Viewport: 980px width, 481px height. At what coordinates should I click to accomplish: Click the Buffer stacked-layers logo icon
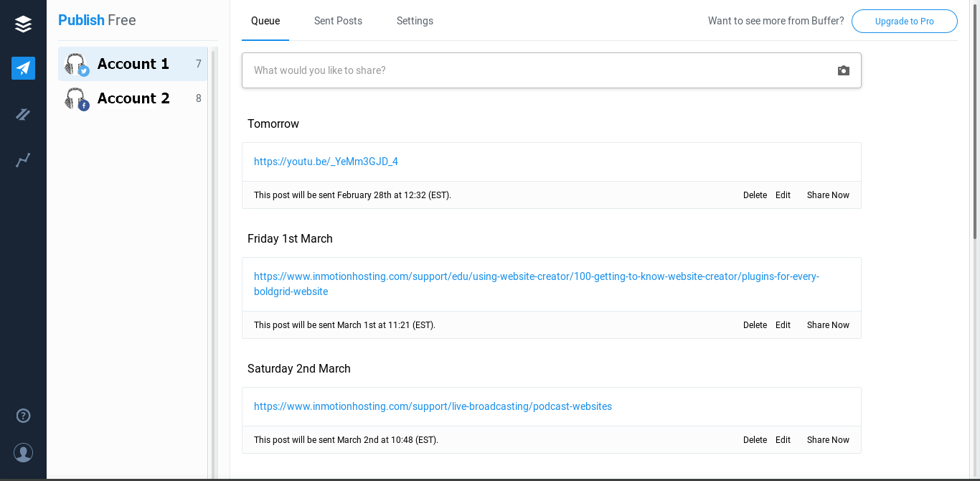(x=23, y=24)
